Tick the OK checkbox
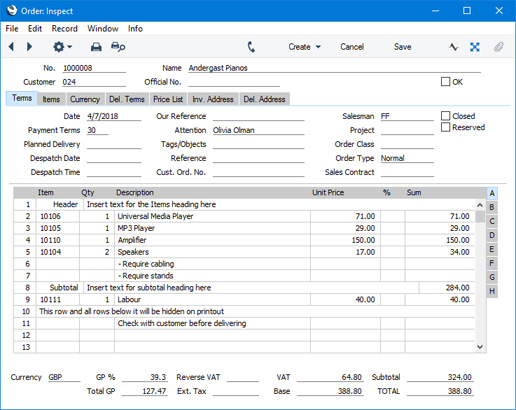This screenshot has width=516, height=410. point(445,82)
